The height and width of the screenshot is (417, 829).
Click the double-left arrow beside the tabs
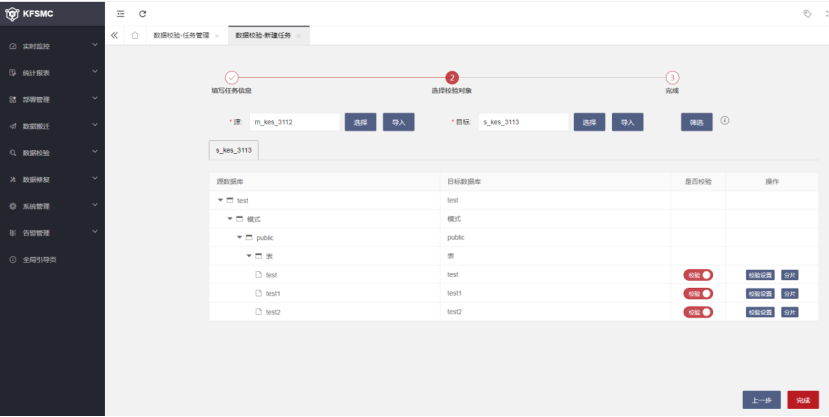pos(114,35)
